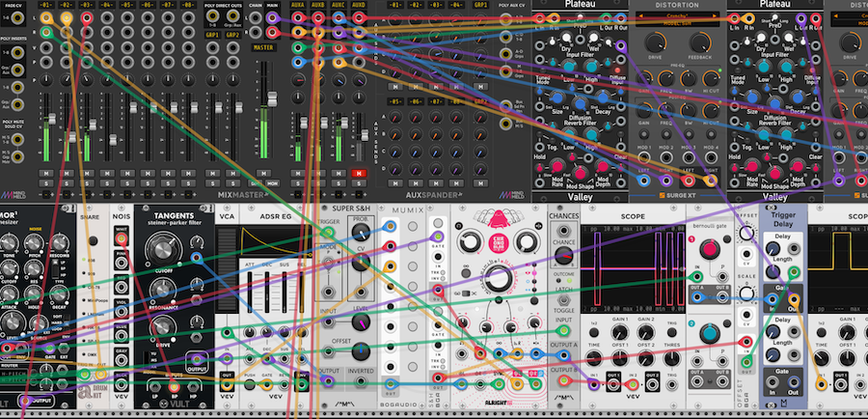The image size is (868, 419).
Task: Flip the LATCH/TOGGLE switch on Chances
Action: pyautogui.click(x=563, y=300)
